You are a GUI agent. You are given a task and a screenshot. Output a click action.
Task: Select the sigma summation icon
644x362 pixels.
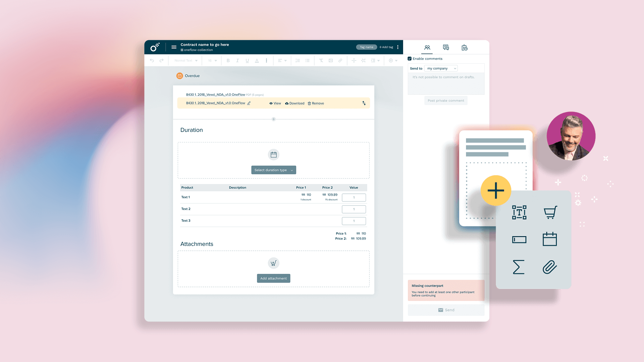pyautogui.click(x=519, y=267)
